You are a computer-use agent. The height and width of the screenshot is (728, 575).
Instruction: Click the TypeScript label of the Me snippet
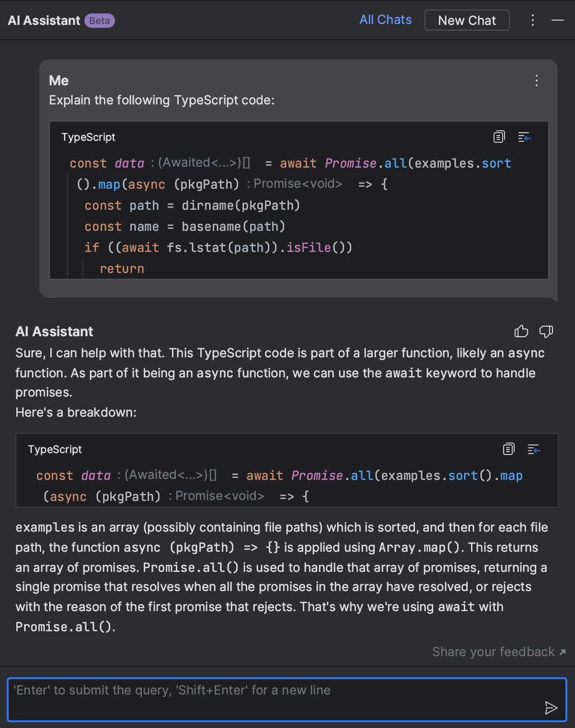click(x=88, y=137)
